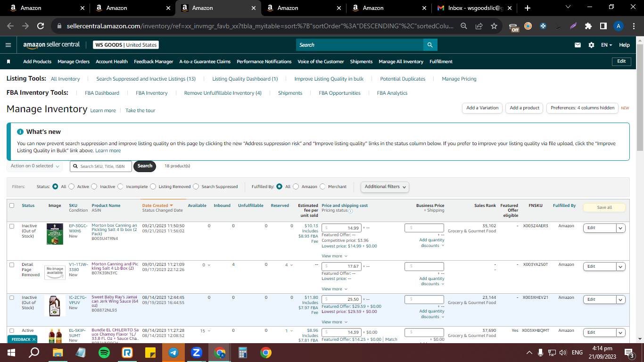Expand Reserved quantity 4 in Morton Canning row
This screenshot has width=644, height=362.
tap(289, 264)
